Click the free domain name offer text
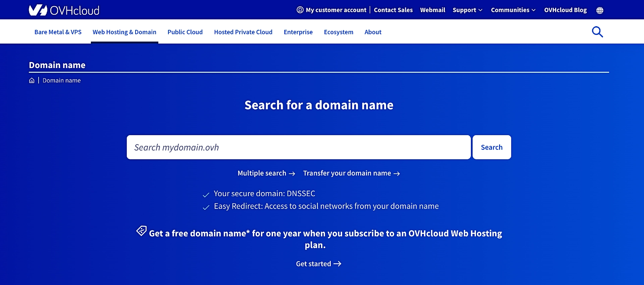Image resolution: width=644 pixels, height=285 pixels. tap(325, 239)
